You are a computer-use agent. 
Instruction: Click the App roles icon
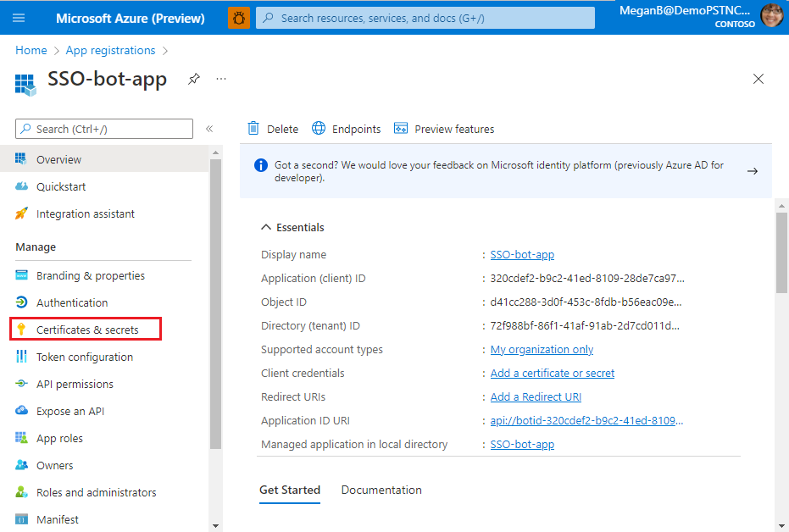pos(21,437)
